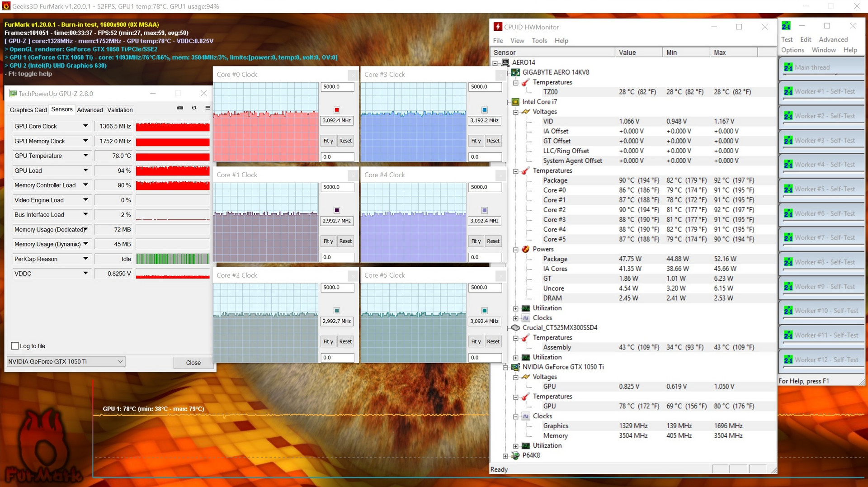
Task: Open the GPU Temperature sensor dropdown
Action: point(85,156)
